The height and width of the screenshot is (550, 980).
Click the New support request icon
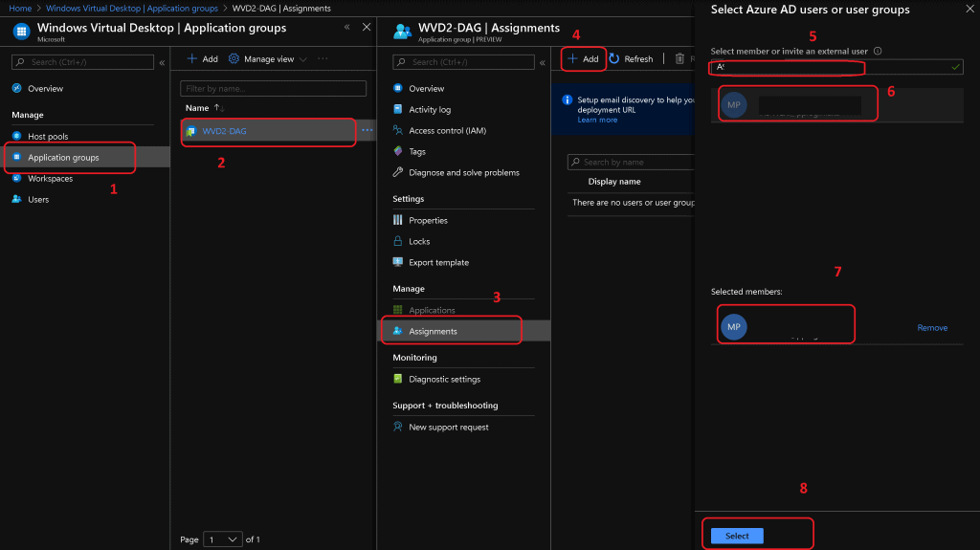coord(397,427)
